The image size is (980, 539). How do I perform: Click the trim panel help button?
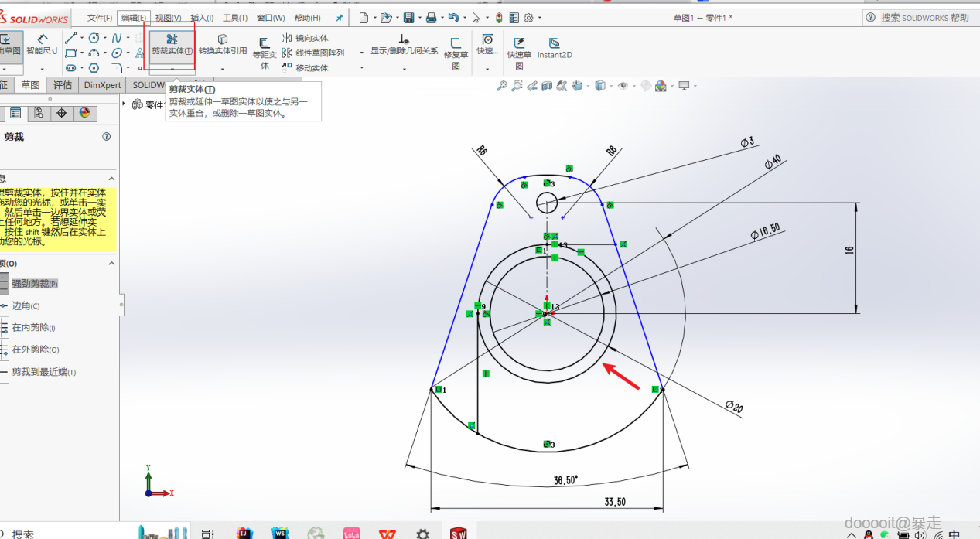(106, 137)
